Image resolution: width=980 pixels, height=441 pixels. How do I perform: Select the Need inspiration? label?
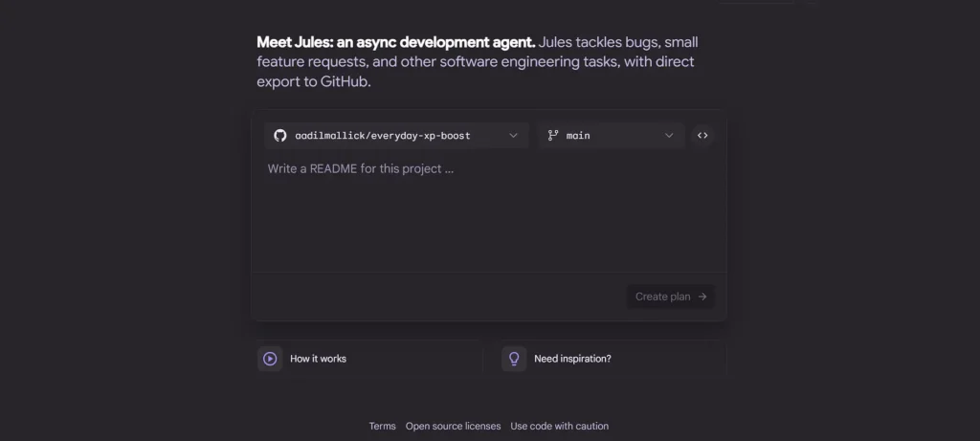(x=572, y=359)
